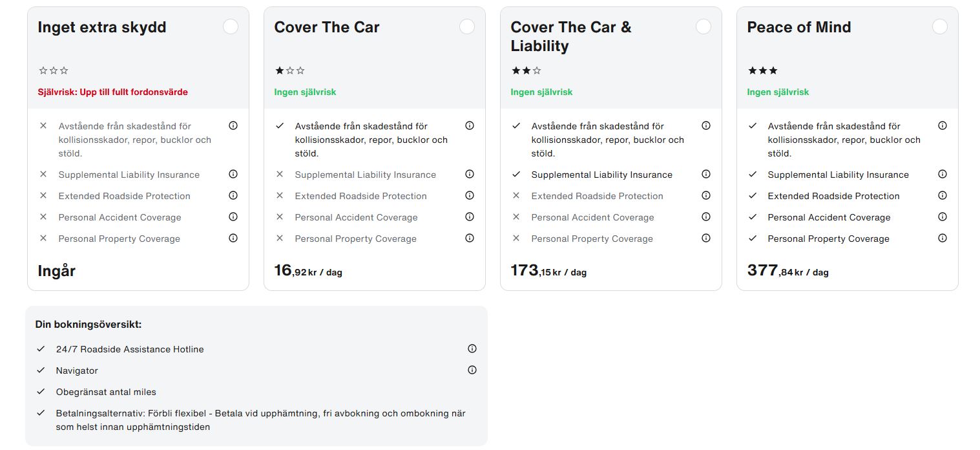Show info for Extended Roadside Protection in Cover The Car
980x450 pixels.
(x=470, y=195)
